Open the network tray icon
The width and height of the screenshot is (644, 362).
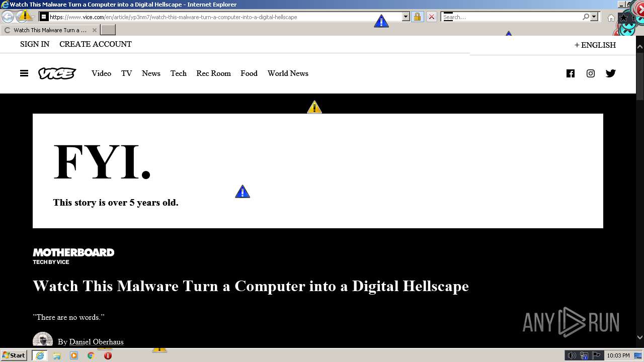[x=584, y=355]
